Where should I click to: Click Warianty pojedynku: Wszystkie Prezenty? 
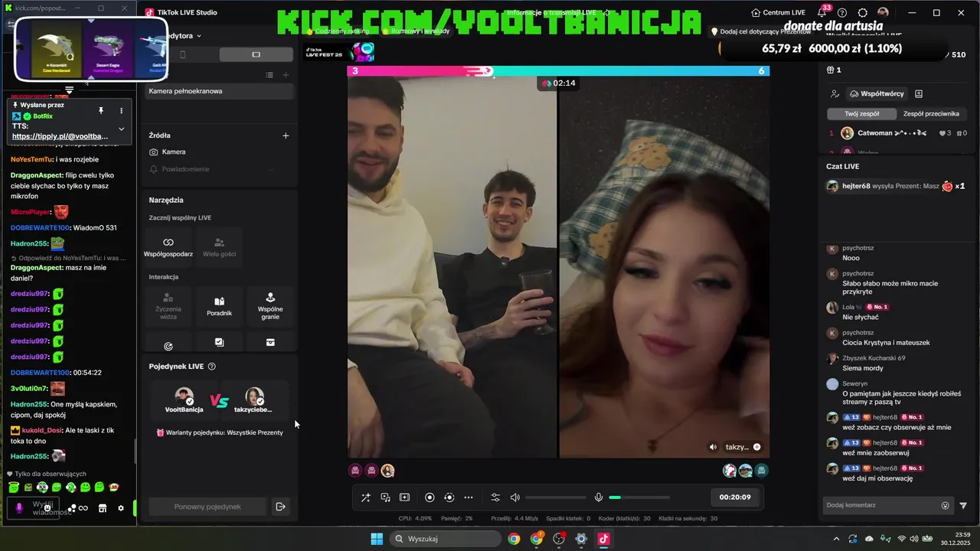tap(220, 432)
